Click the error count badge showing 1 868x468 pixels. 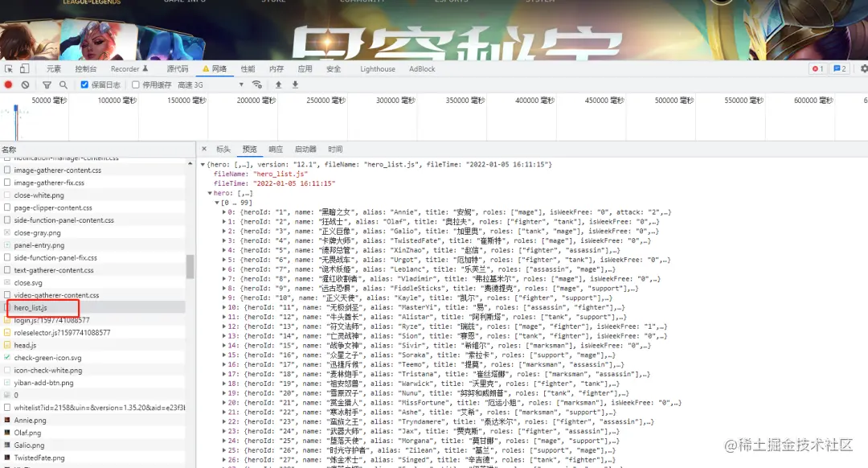click(817, 68)
